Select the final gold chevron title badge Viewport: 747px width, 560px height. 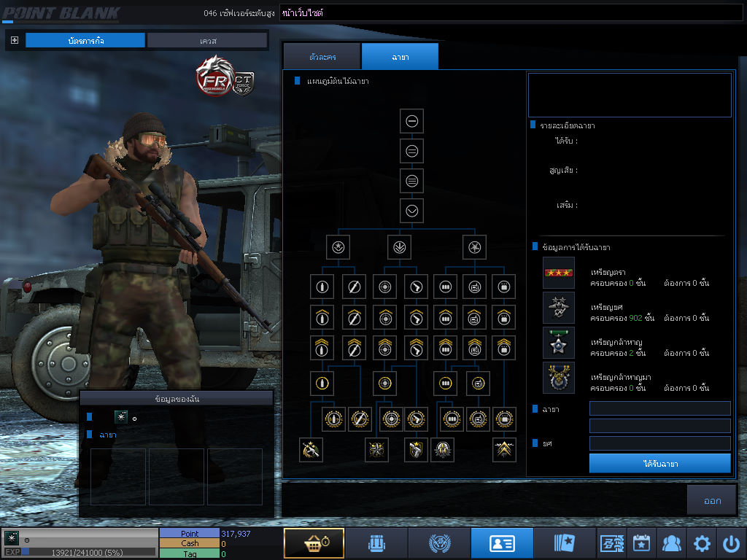click(x=504, y=450)
